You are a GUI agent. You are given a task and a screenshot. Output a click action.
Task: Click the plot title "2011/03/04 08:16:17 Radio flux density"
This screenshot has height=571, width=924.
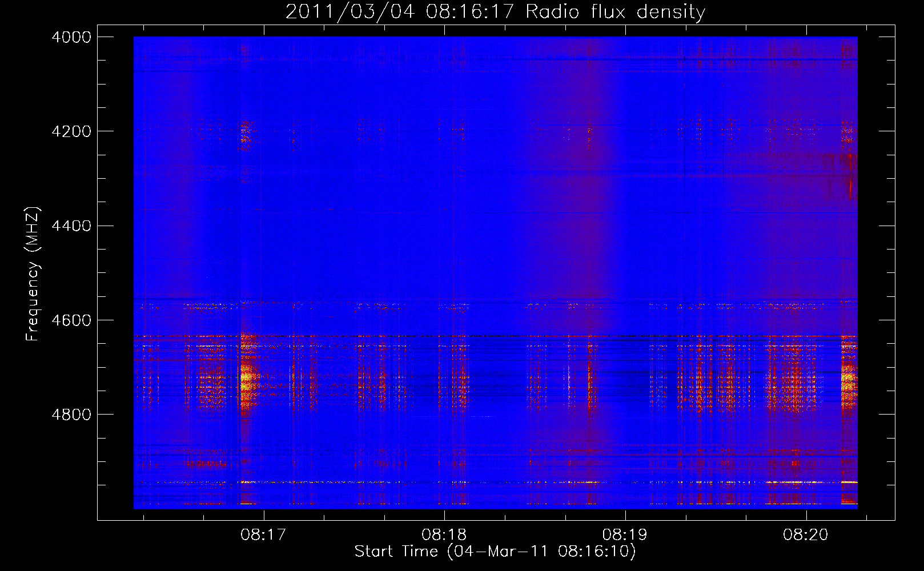pyautogui.click(x=495, y=12)
